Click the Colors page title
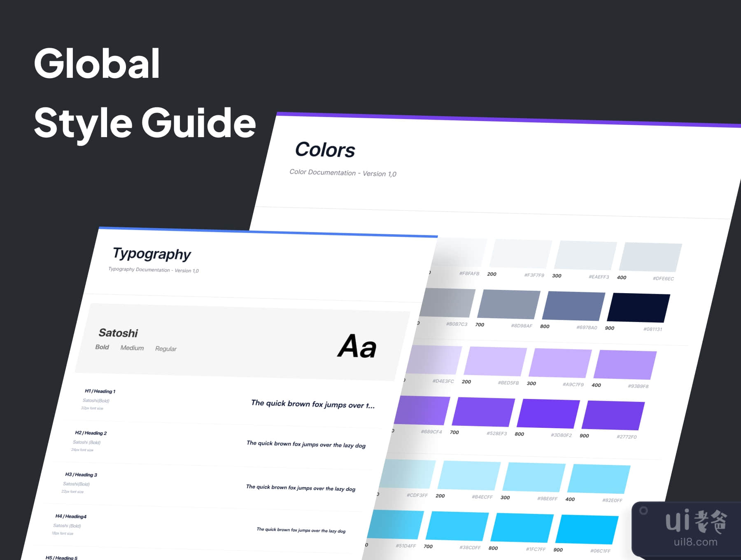The image size is (741, 560). point(325,149)
